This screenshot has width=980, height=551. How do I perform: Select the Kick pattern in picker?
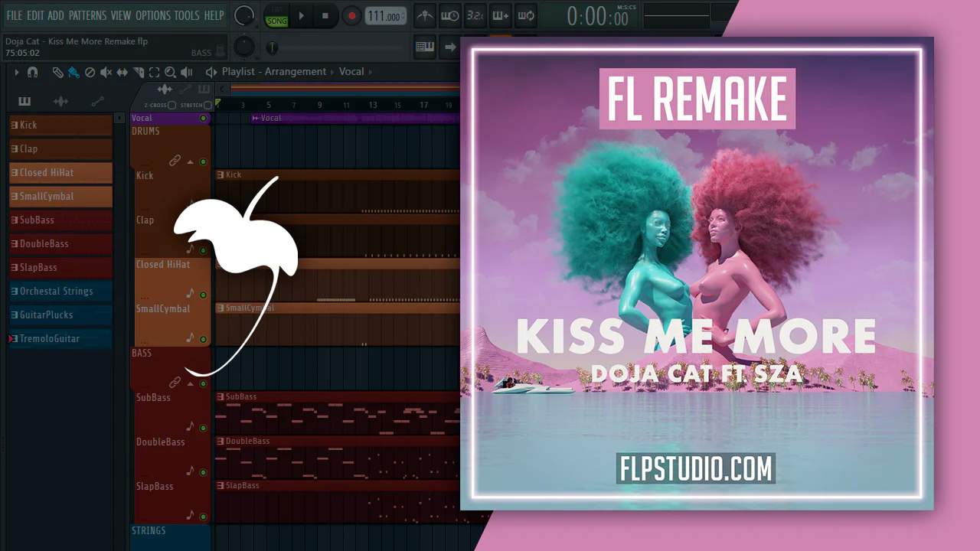pyautogui.click(x=60, y=125)
